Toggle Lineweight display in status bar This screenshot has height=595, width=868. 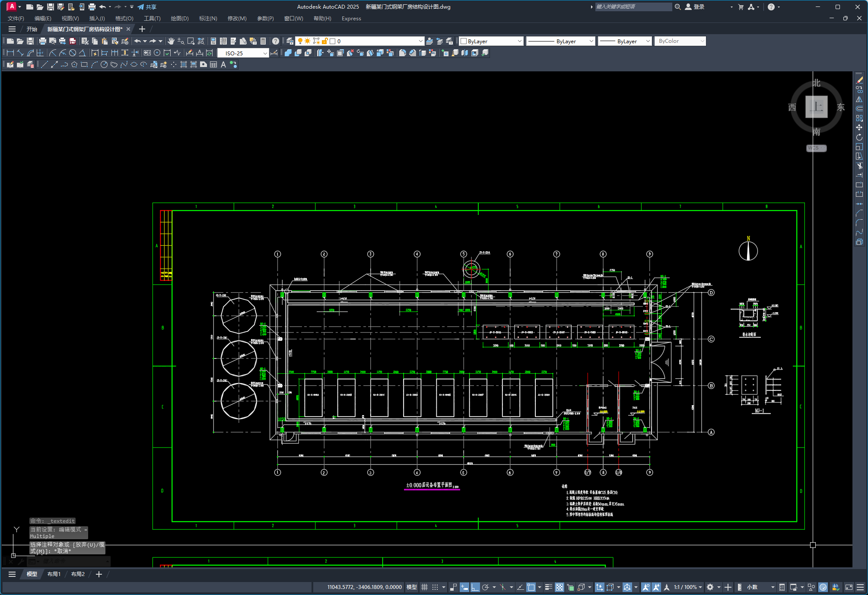549,587
